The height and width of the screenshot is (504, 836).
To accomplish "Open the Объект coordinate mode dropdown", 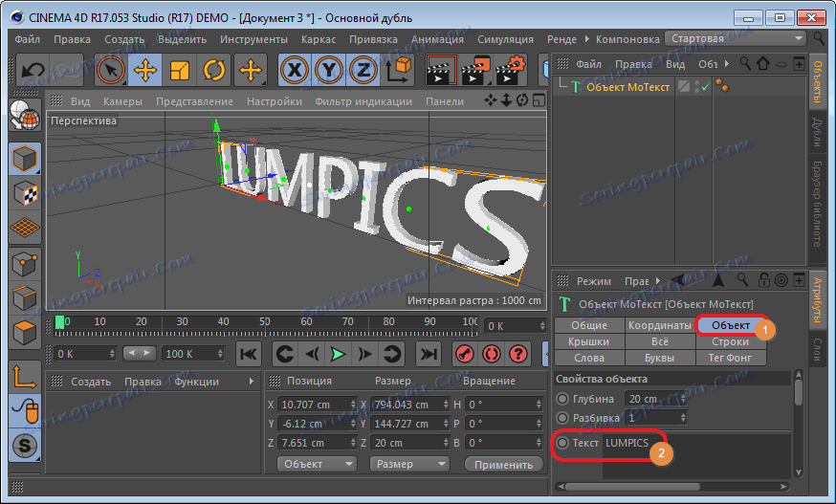I will 316,464.
